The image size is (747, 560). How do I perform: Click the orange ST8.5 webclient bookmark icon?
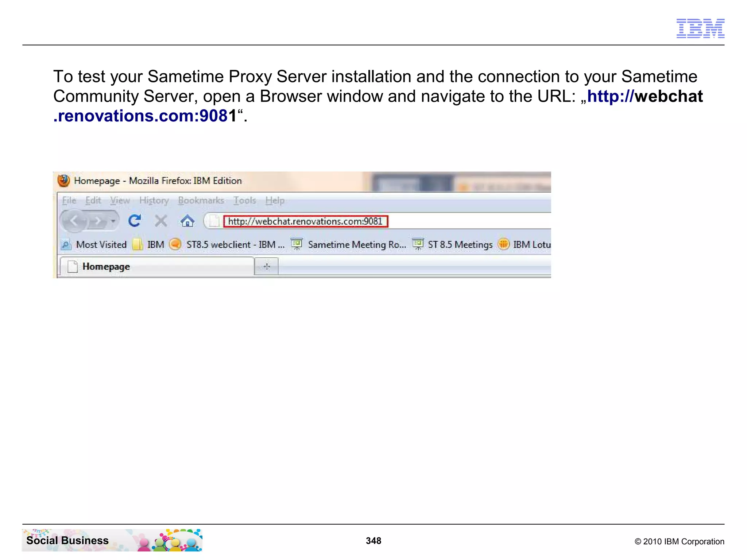[175, 244]
